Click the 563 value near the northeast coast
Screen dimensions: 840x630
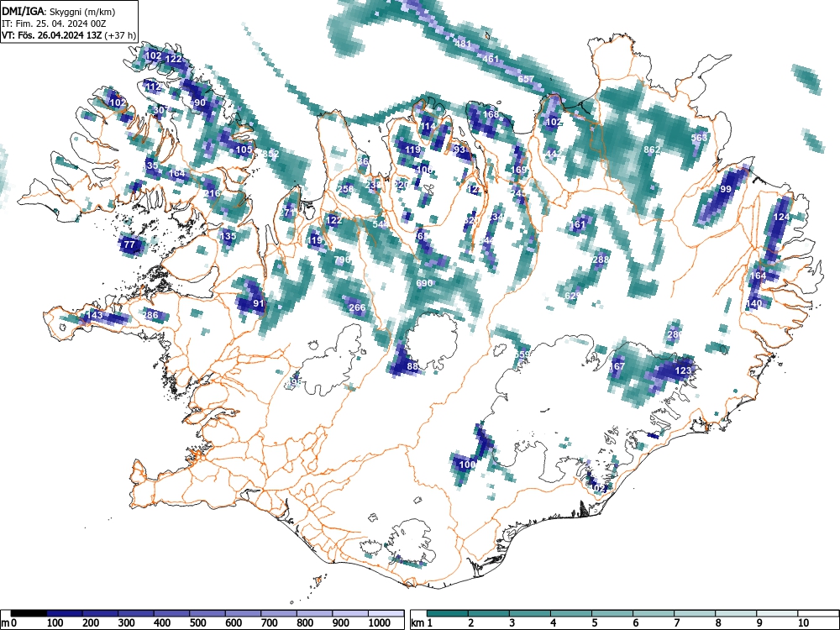click(699, 137)
